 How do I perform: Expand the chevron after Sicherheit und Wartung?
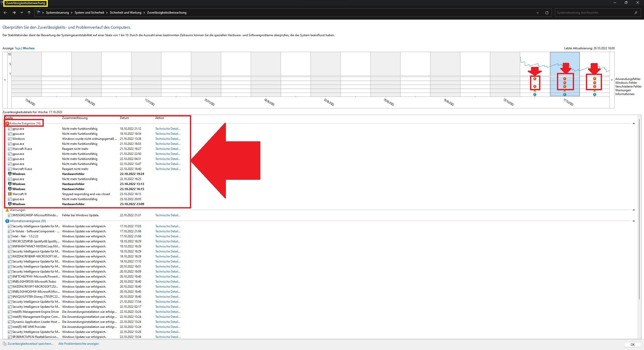click(144, 13)
